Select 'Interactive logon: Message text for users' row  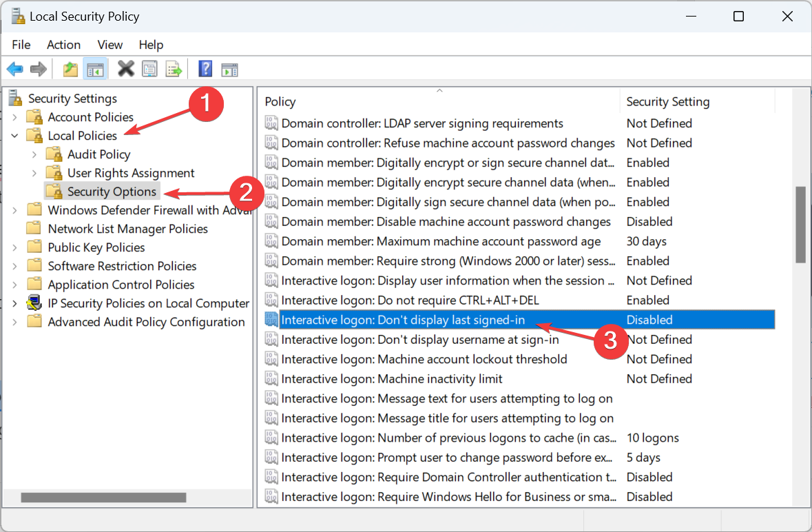click(x=519, y=398)
